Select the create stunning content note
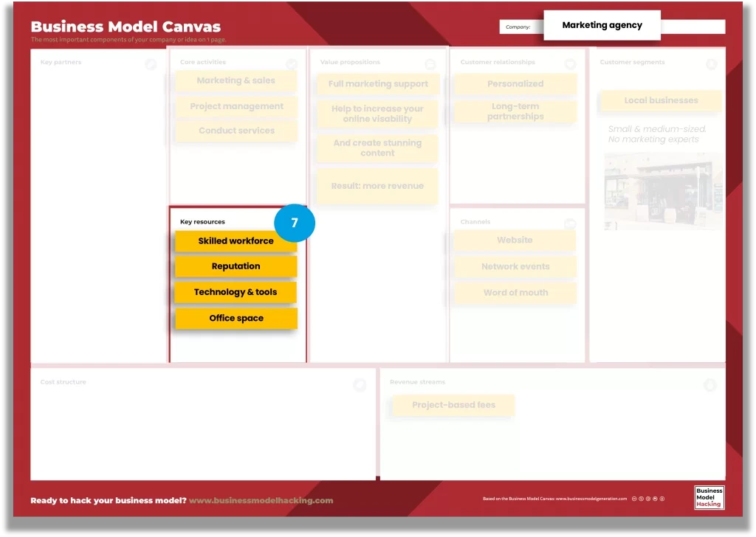The height and width of the screenshot is (537, 756). 377,148
